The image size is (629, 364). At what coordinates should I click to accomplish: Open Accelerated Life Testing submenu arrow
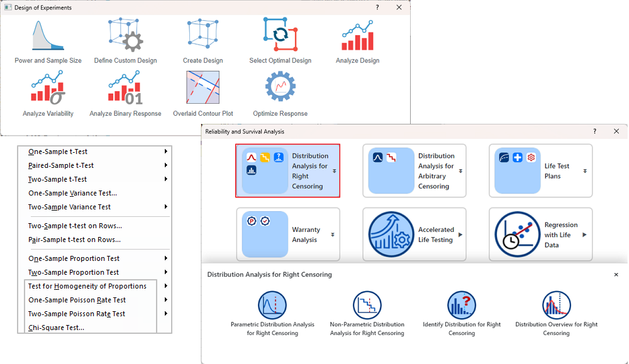(460, 234)
